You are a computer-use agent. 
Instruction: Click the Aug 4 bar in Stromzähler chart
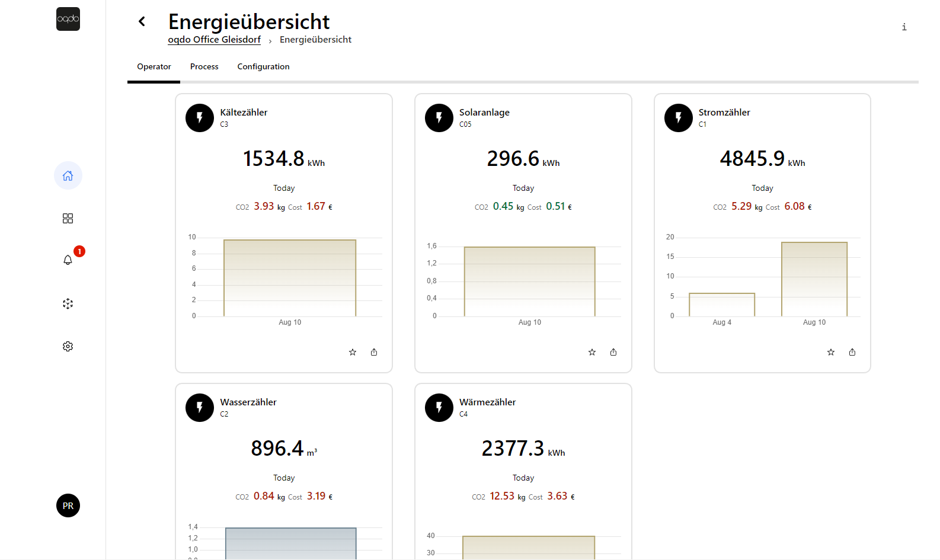pos(722,305)
